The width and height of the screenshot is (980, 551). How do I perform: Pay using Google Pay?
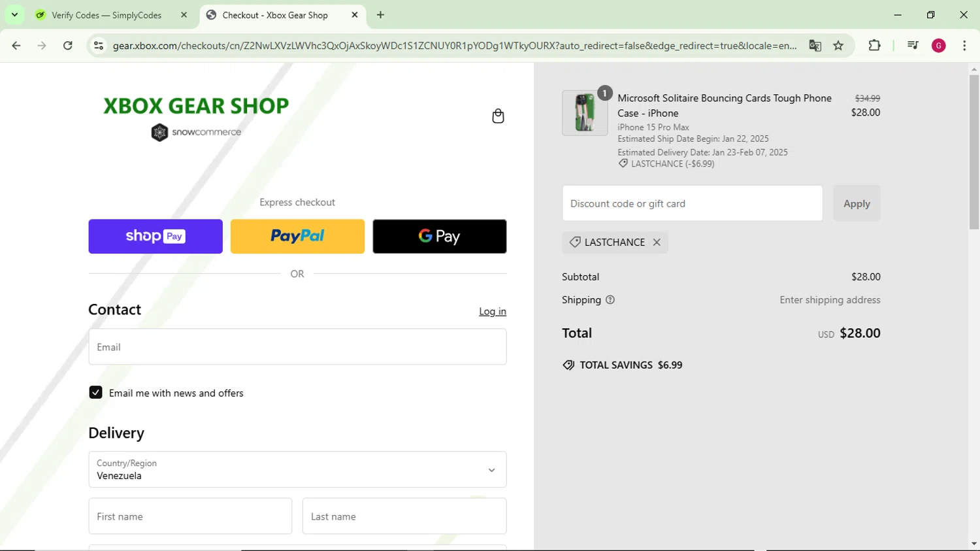[x=440, y=237]
